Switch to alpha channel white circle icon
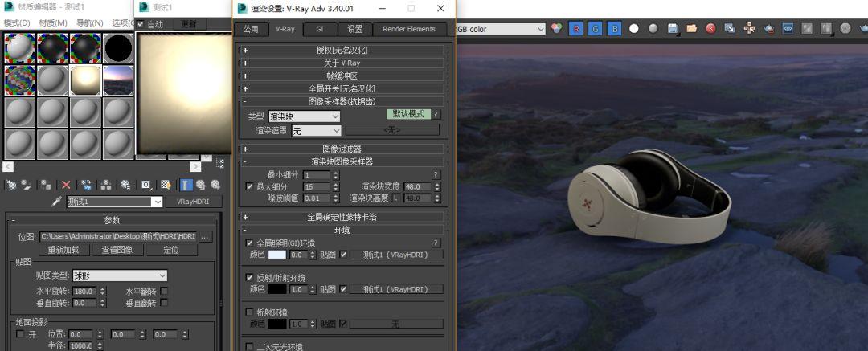This screenshot has height=351, width=868. pos(634,29)
